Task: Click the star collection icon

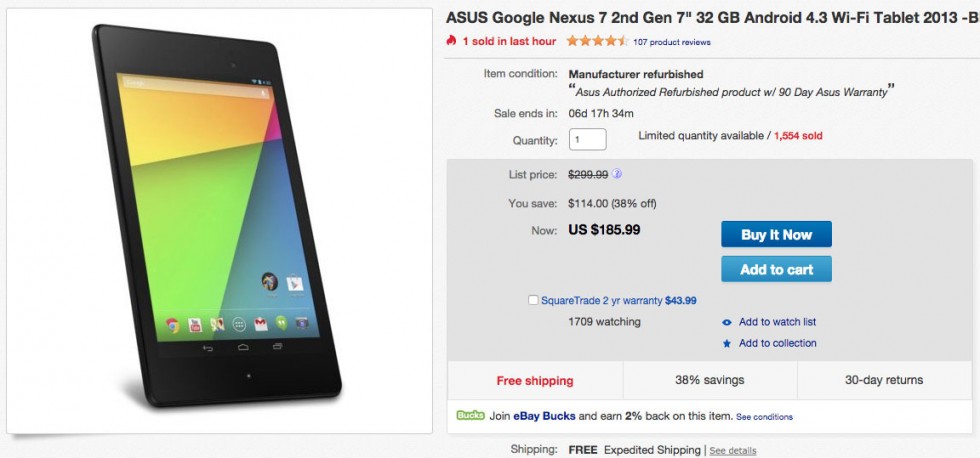Action: [x=726, y=344]
